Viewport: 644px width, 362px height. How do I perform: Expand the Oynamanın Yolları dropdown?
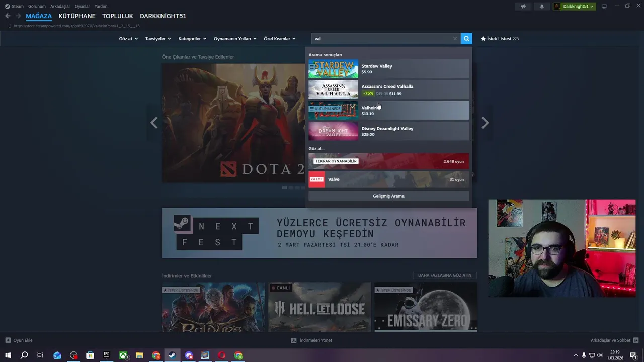pos(235,39)
